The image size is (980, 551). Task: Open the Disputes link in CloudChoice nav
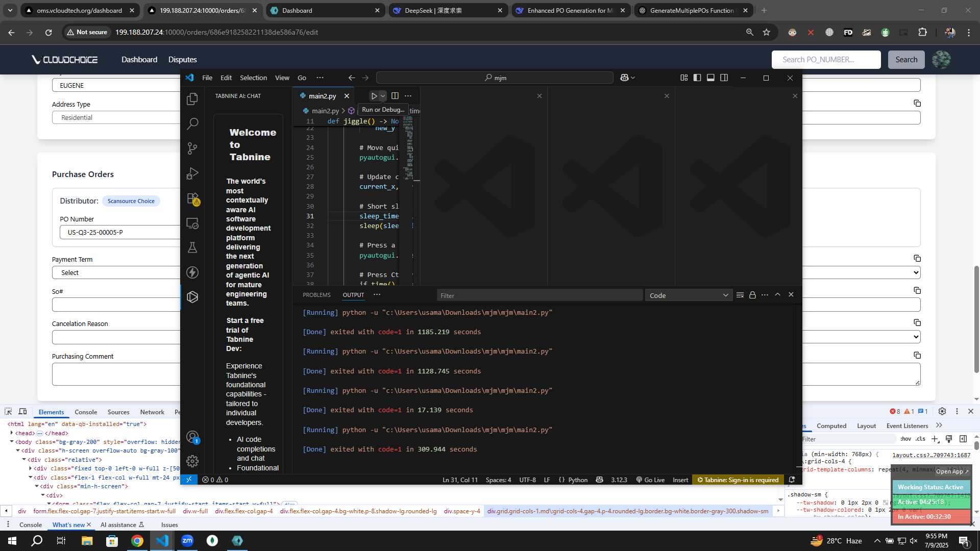[182, 60]
